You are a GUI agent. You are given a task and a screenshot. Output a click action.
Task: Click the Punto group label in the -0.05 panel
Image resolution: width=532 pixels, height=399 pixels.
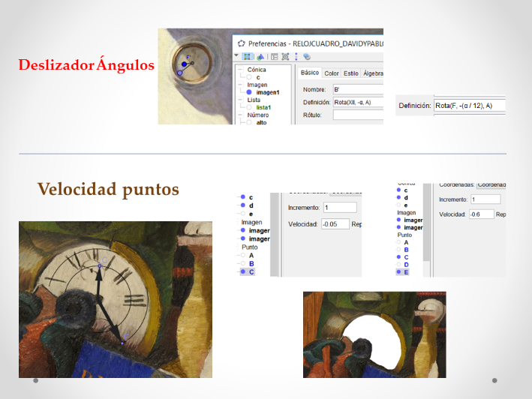[250, 247]
